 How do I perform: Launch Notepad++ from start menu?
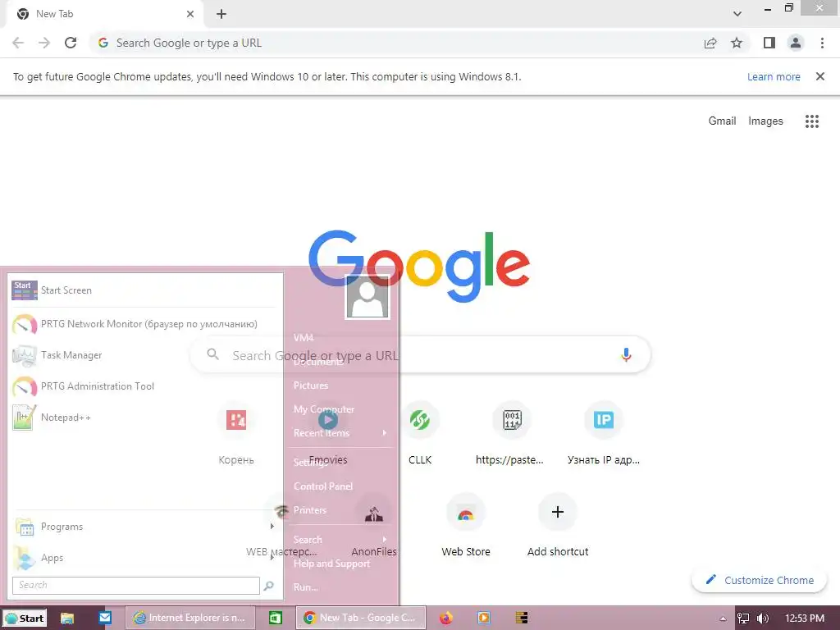pyautogui.click(x=144, y=418)
